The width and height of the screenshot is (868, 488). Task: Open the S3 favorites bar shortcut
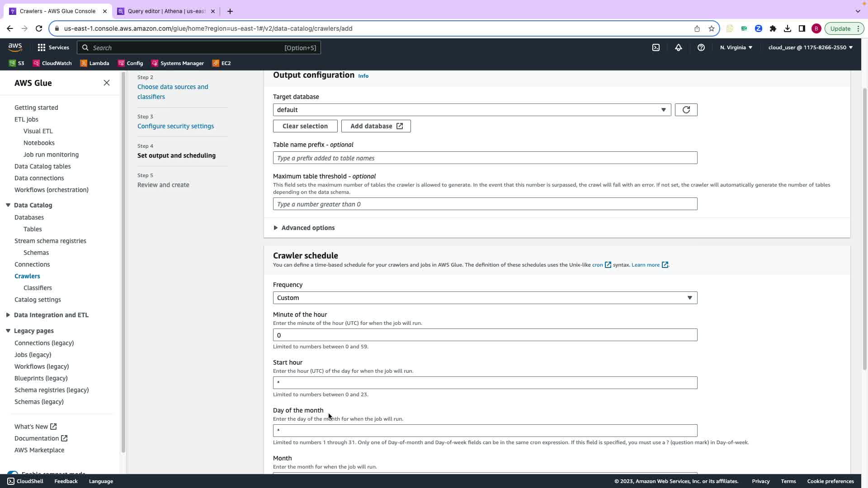17,63
